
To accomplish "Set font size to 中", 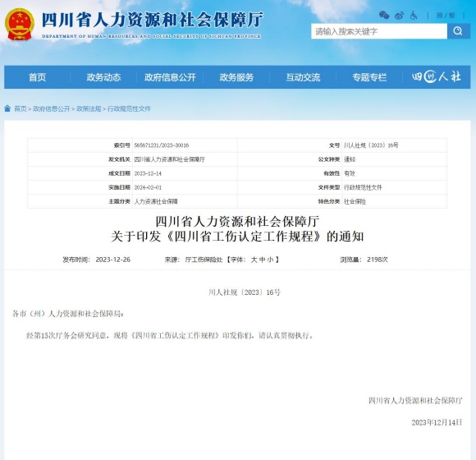I will pyautogui.click(x=262, y=260).
